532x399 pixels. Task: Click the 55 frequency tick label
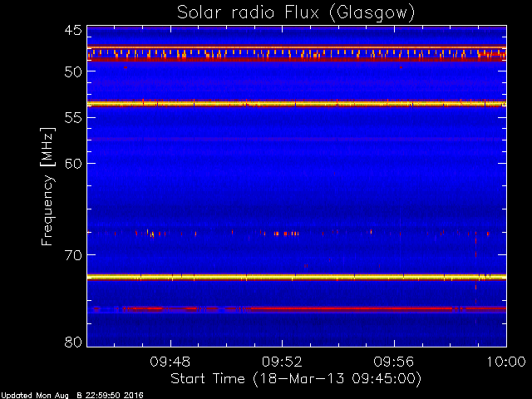point(73,118)
